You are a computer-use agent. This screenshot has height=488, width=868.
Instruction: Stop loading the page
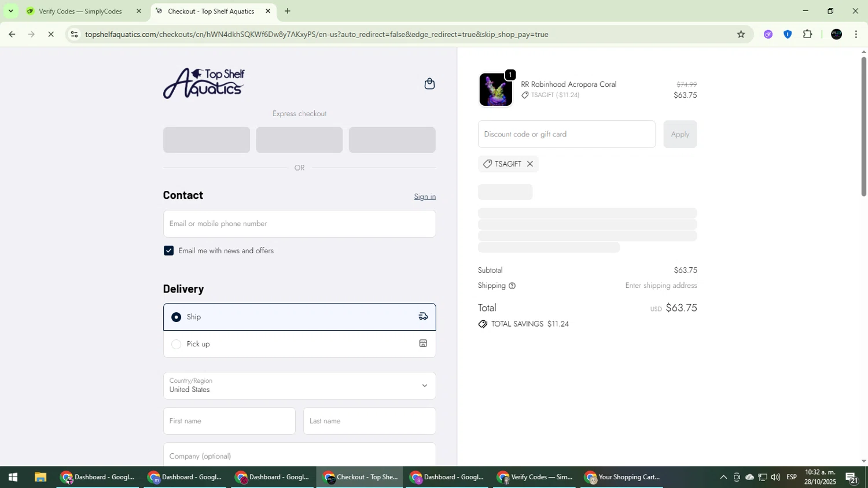click(x=51, y=34)
